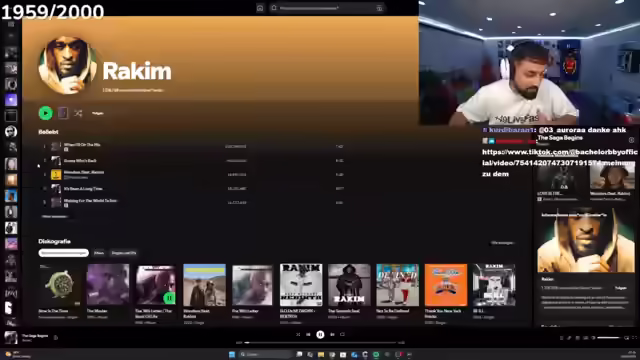Pause playback in the bottom player bar
640x360 pixels.
pyautogui.click(x=320, y=335)
